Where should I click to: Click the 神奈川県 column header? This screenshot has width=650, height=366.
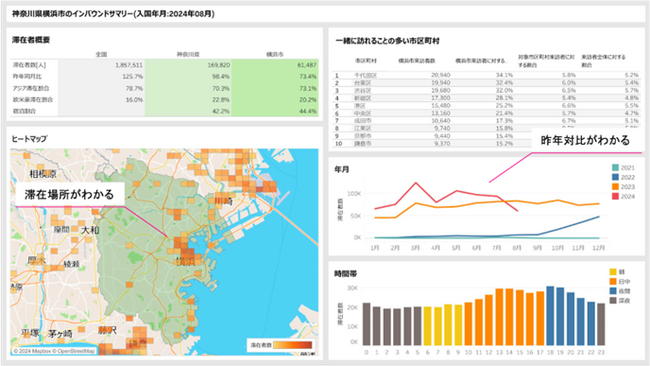[x=188, y=54]
